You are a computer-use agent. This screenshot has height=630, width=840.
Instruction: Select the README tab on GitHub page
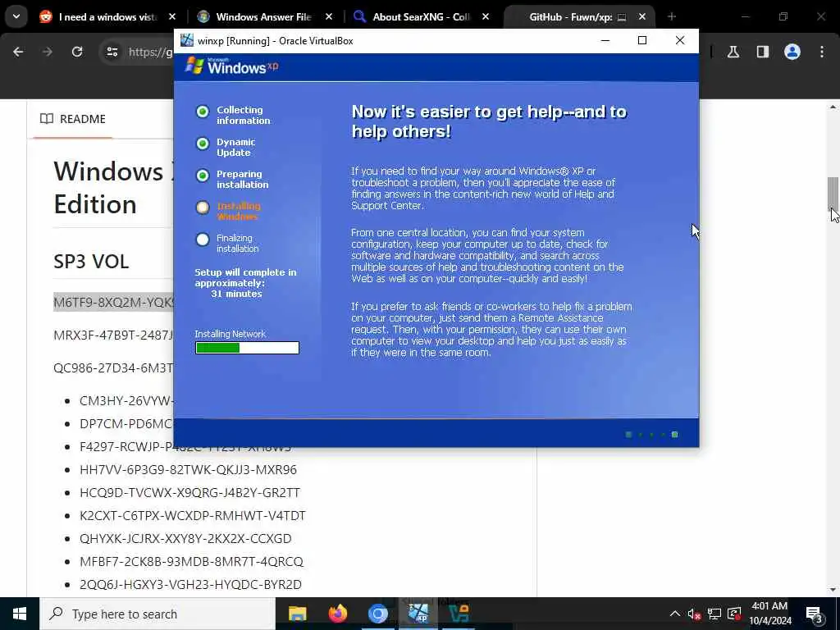click(73, 119)
